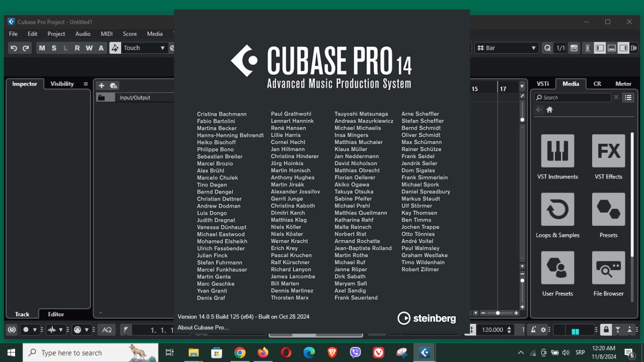This screenshot has width=644, height=362.
Task: Toggle Show Lower Zone layout button
Action: point(612,48)
